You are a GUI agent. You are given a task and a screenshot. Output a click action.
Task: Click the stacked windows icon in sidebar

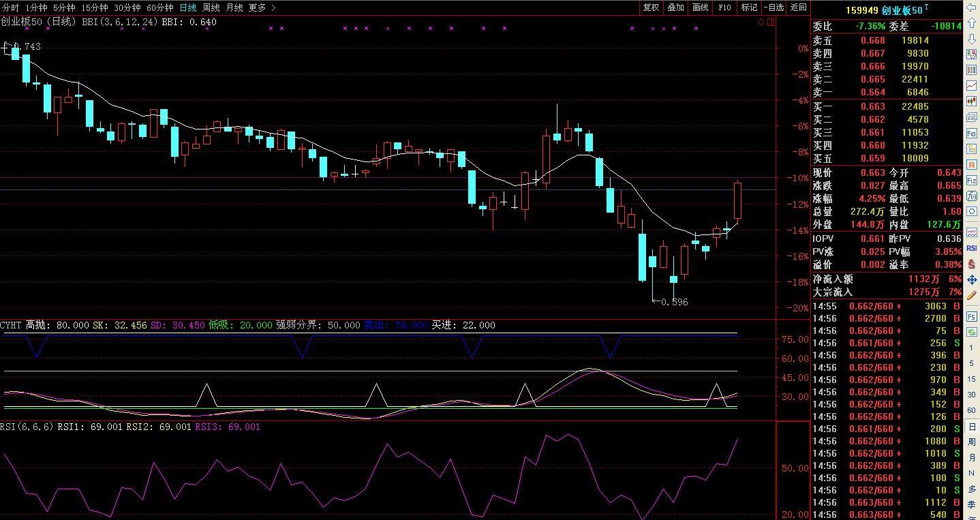coord(972,117)
